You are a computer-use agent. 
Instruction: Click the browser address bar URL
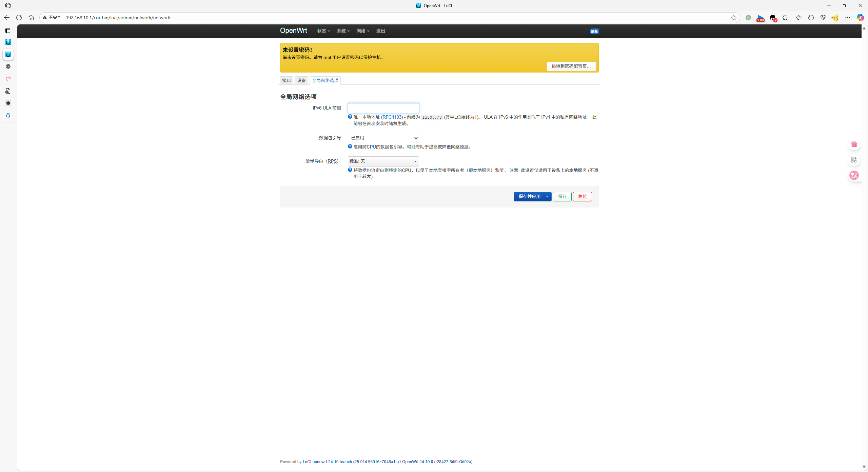pos(118,18)
